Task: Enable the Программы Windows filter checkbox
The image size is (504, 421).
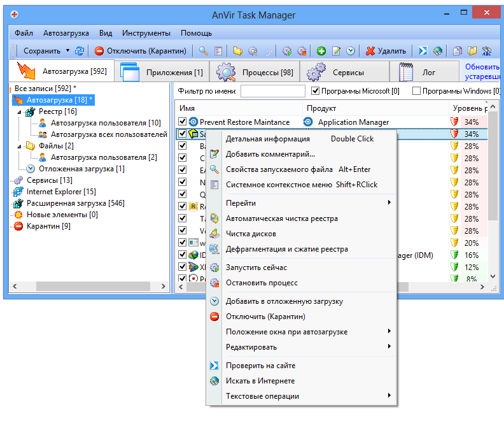Action: tap(417, 91)
